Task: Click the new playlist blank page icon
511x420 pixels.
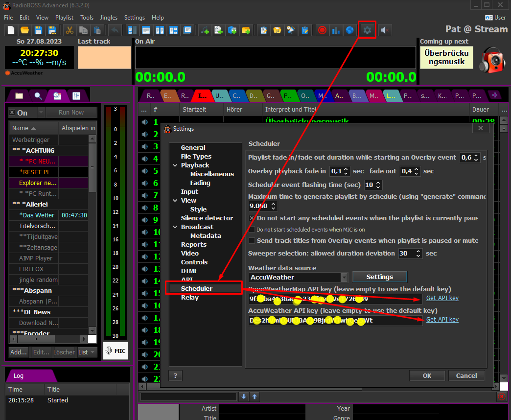Action: point(11,30)
